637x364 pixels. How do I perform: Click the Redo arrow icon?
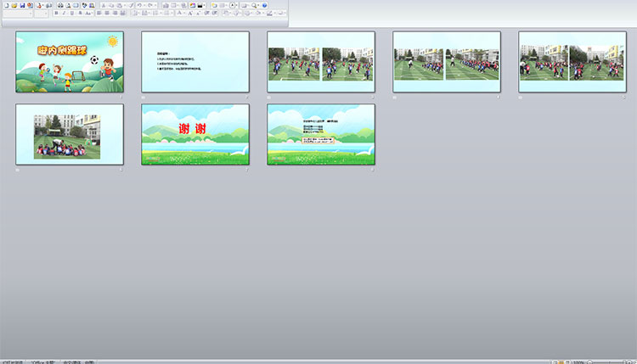click(x=150, y=5)
